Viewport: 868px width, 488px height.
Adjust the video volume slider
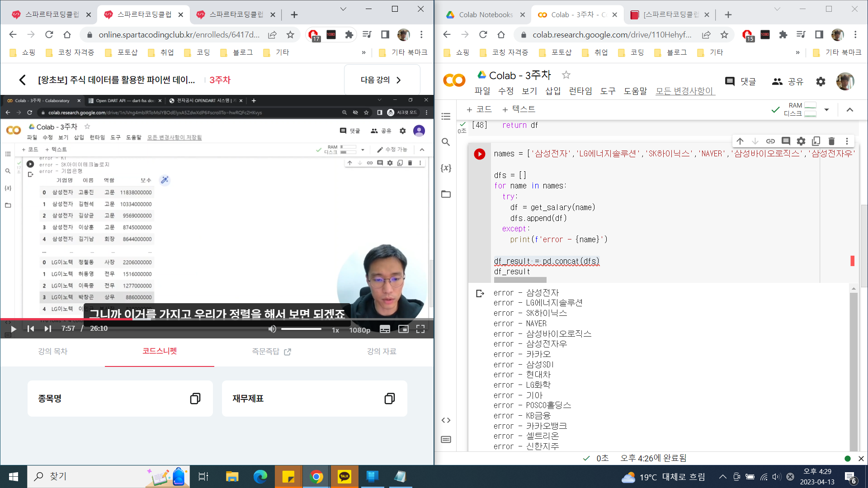pyautogui.click(x=301, y=329)
